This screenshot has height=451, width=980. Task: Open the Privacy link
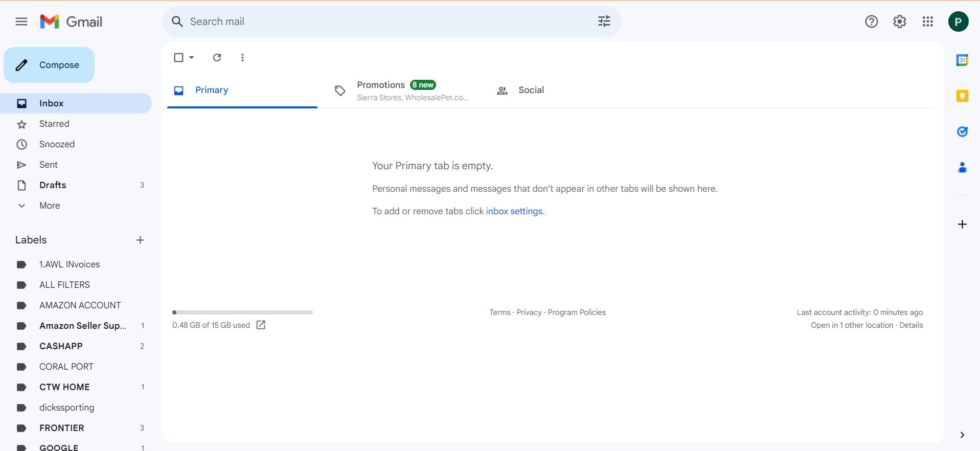[x=529, y=312]
